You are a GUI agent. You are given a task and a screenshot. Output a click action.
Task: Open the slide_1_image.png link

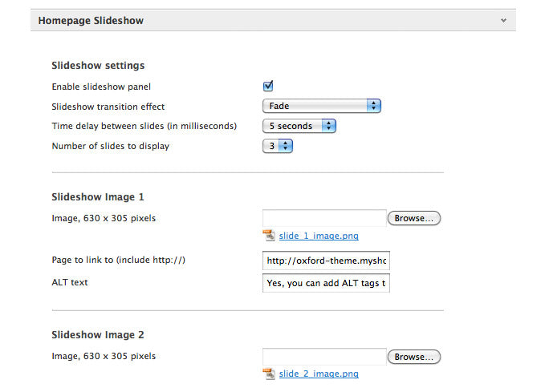319,236
